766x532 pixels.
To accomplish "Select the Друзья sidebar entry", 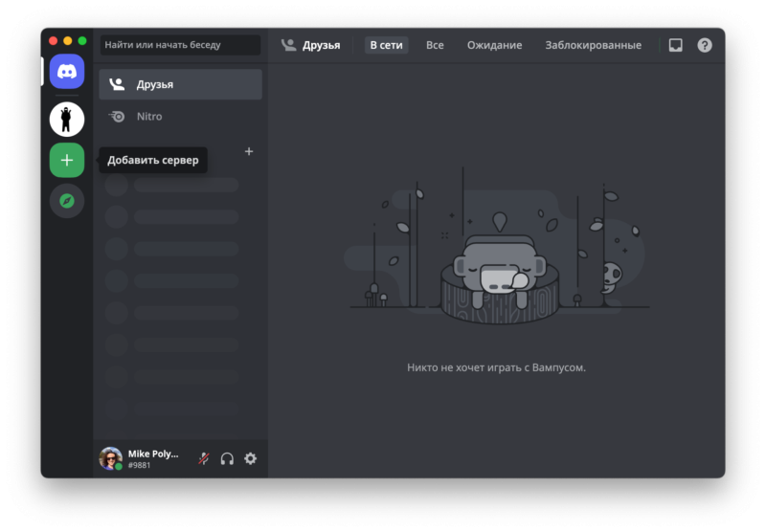I will pyautogui.click(x=180, y=84).
